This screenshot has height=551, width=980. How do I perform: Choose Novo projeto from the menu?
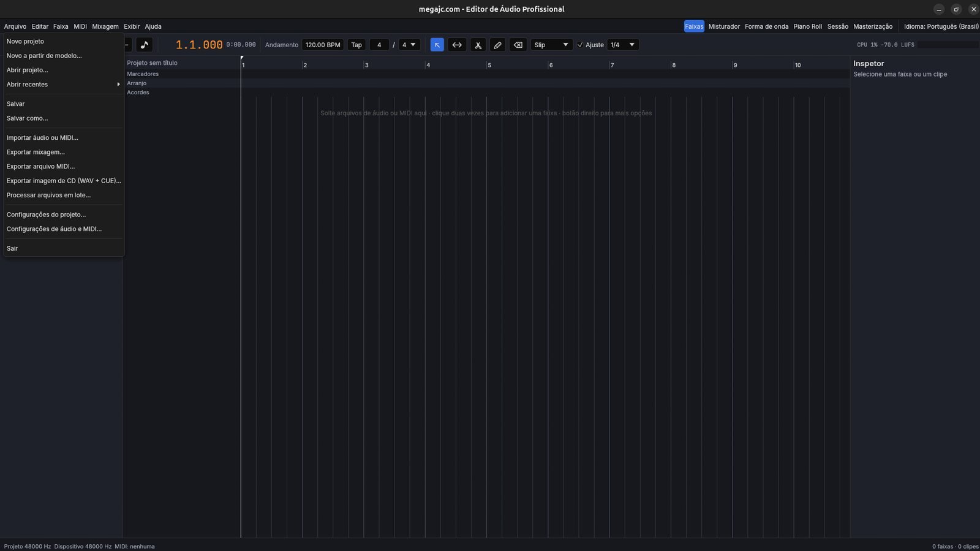(x=64, y=42)
